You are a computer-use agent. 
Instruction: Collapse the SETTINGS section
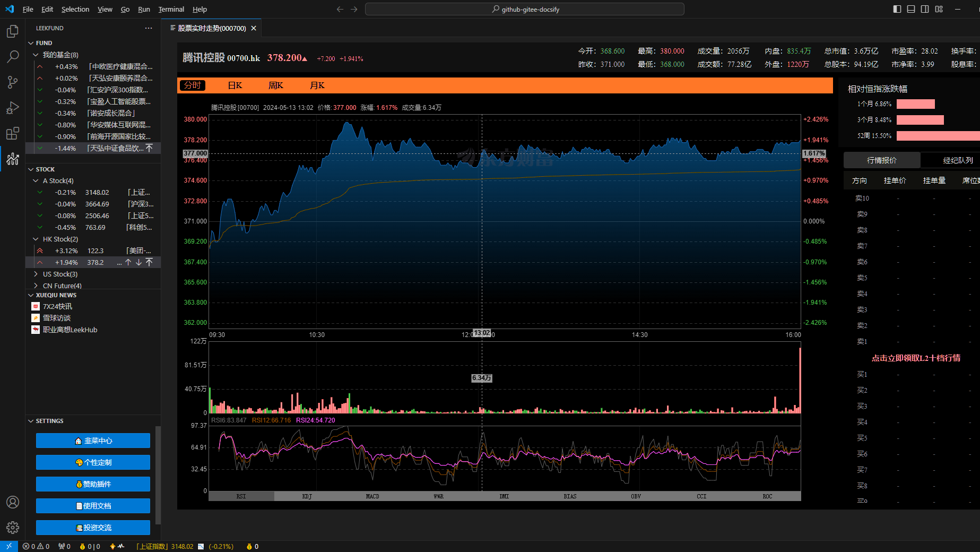(x=31, y=421)
